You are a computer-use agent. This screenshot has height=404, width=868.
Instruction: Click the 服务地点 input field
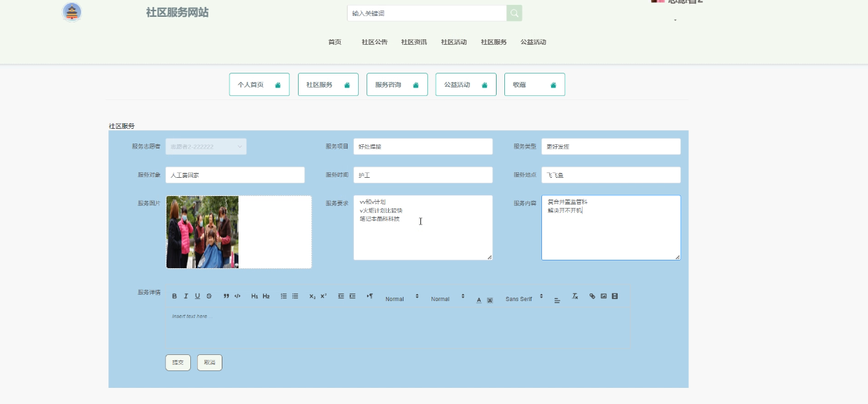tap(611, 175)
